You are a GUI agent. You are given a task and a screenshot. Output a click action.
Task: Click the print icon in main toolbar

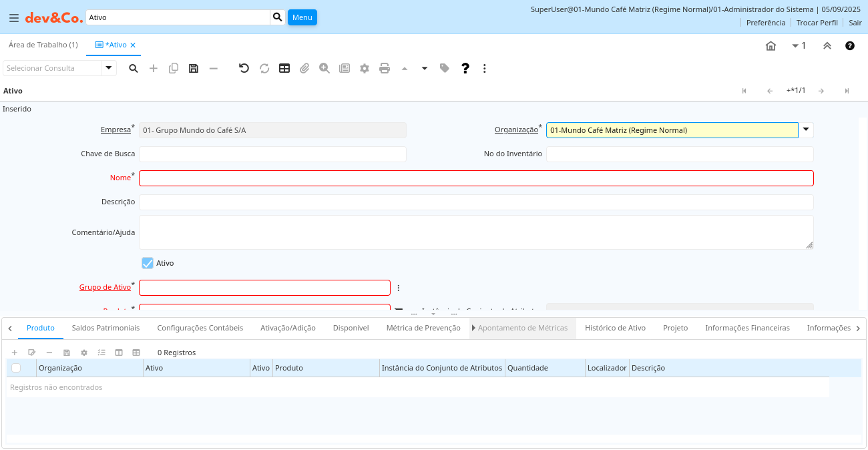[385, 68]
